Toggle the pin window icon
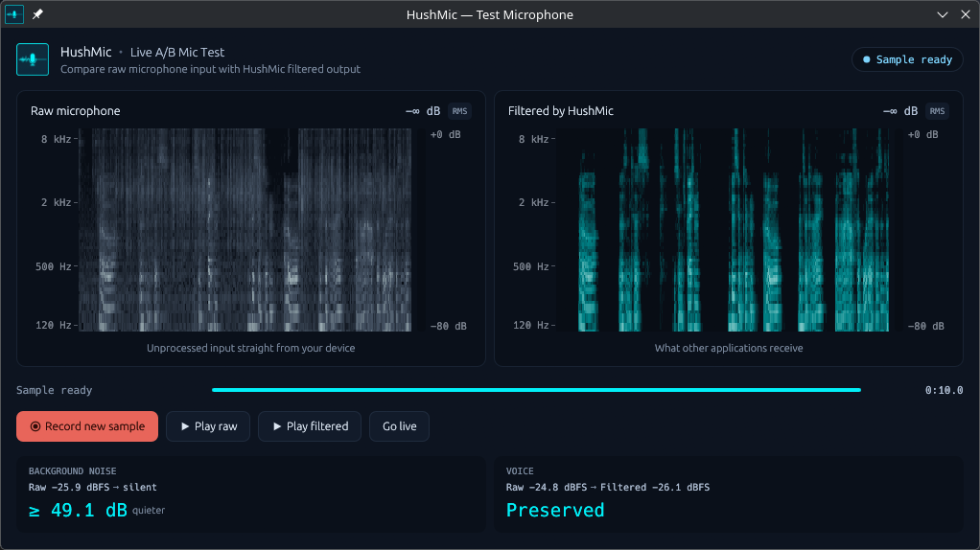 pos(37,14)
